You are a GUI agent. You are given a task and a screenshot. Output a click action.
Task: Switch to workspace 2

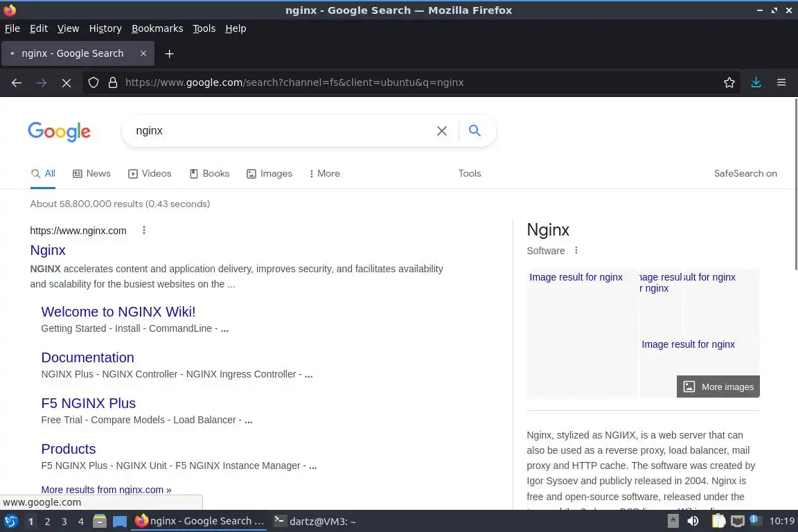pos(47,522)
